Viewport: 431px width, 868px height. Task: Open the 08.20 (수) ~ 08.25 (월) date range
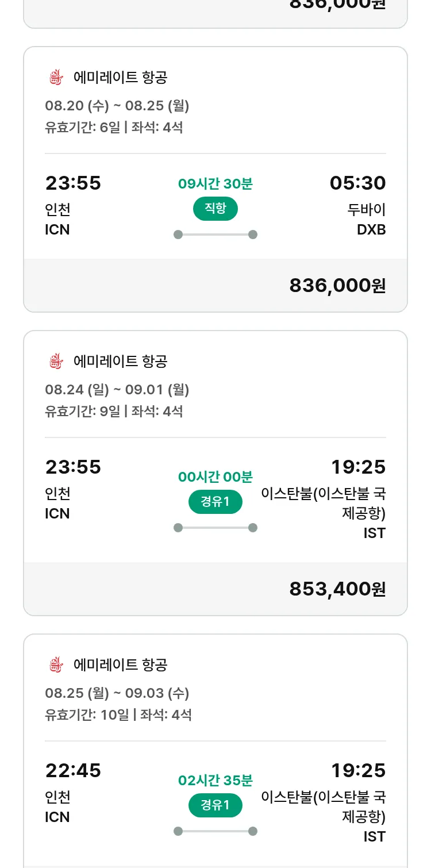pyautogui.click(x=117, y=106)
